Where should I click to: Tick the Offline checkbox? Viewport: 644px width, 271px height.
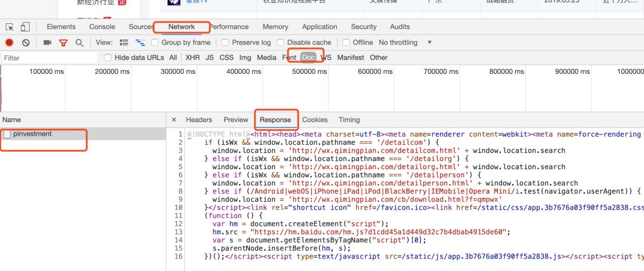tap(346, 42)
